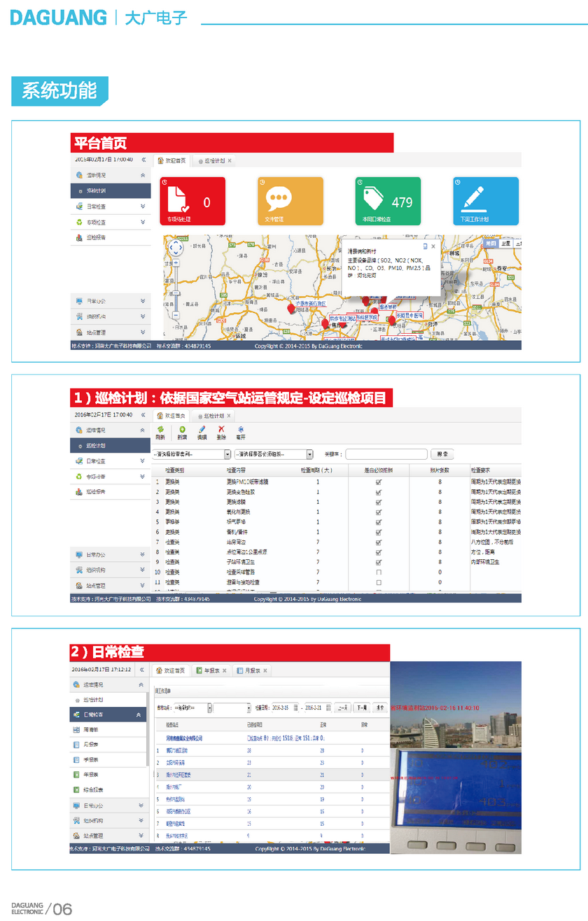Toggle the checkbox in table row 3 更换滤膜
Screen dimensions: 588x921
(379, 502)
